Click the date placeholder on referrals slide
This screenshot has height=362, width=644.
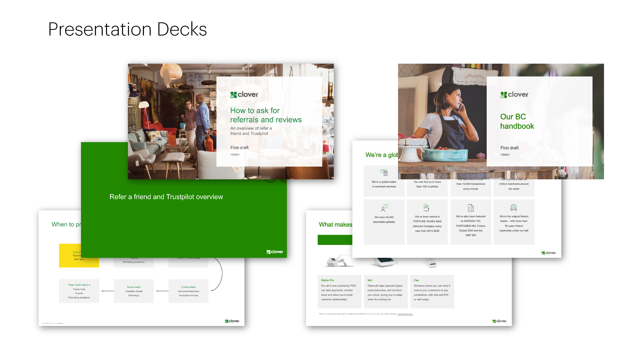pos(235,154)
